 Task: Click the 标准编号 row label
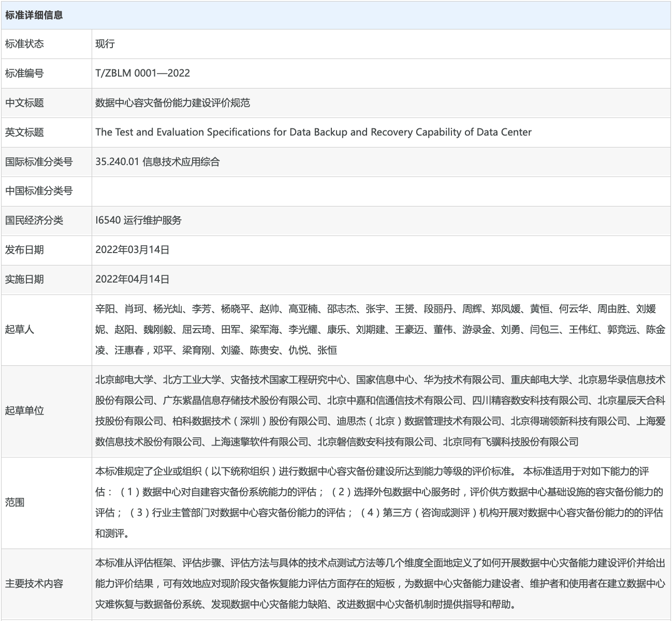tap(24, 73)
